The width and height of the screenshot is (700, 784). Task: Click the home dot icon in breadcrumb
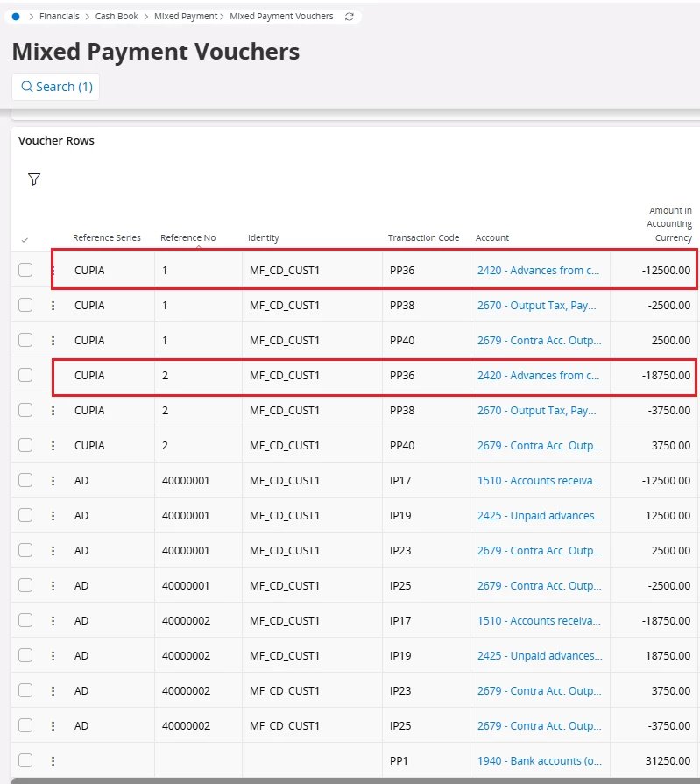tap(16, 17)
